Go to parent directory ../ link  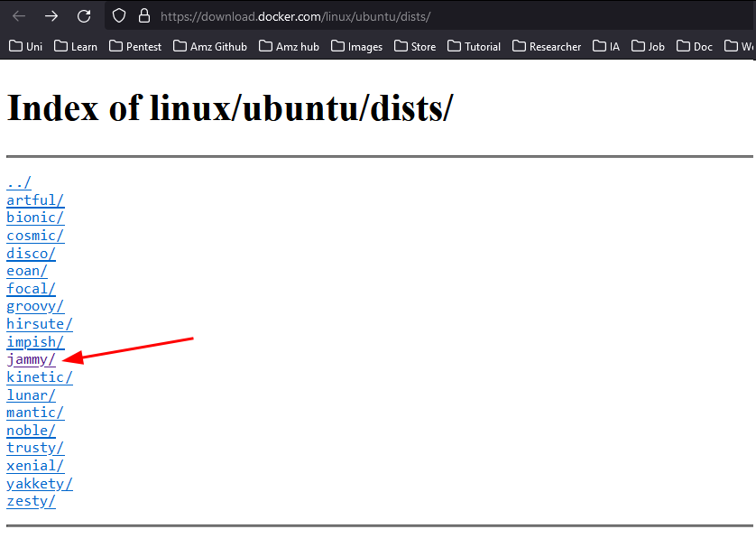coord(19,182)
